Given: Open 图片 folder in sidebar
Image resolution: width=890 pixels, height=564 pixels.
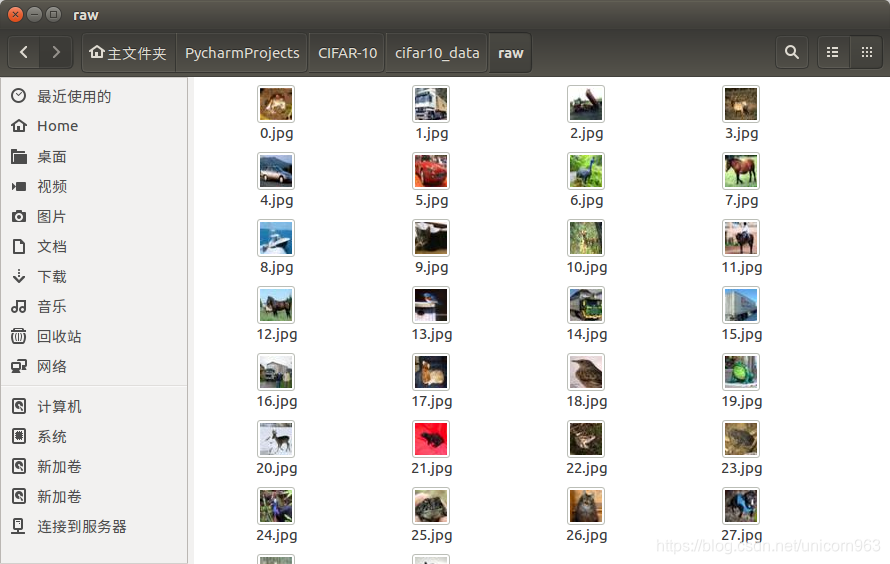Looking at the screenshot, I should [94, 216].
